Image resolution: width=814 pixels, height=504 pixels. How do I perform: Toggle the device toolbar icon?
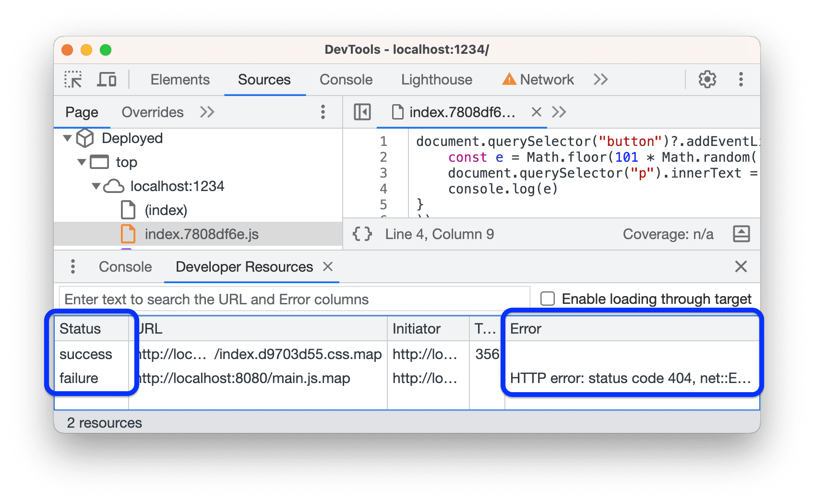[x=107, y=79]
